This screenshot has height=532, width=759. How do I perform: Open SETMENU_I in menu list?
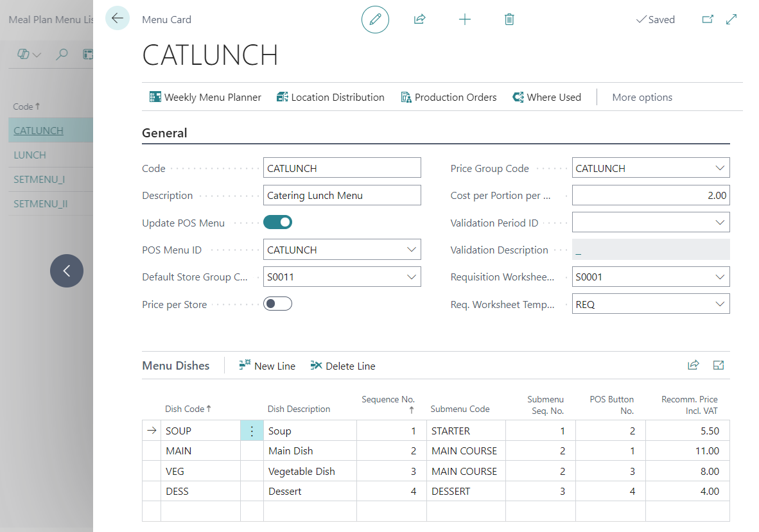39,180
